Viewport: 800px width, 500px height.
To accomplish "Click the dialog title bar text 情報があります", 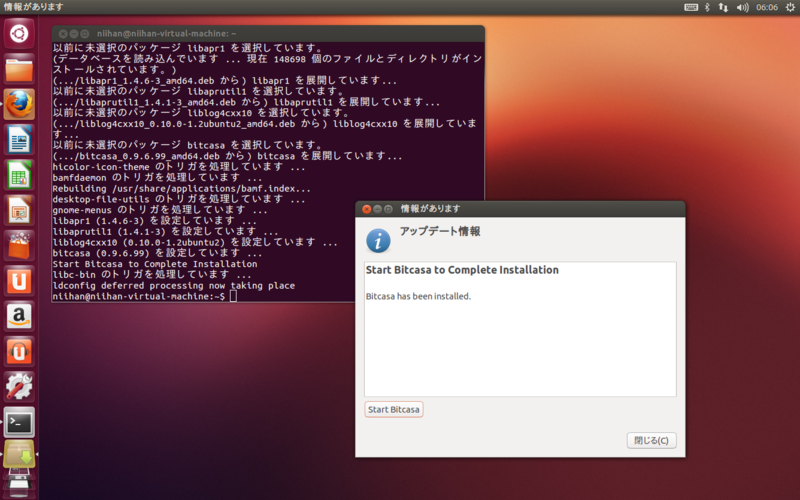I will (x=430, y=209).
